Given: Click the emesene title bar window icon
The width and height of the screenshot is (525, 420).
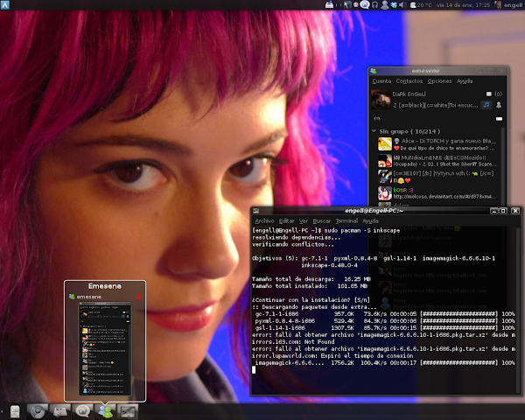Looking at the screenshot, I should (374, 71).
